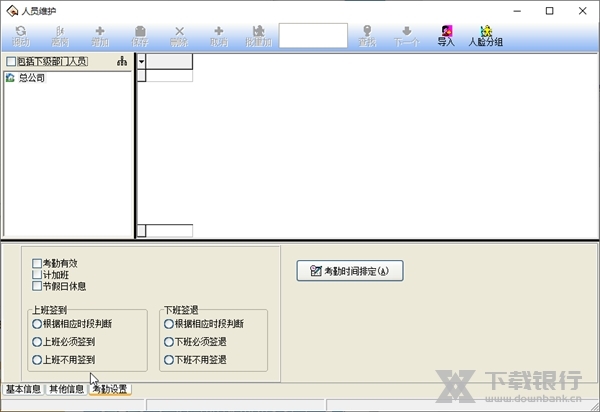600x412 pixels.
Task: Click the 查找 search toolbar icon
Action: coord(367,36)
